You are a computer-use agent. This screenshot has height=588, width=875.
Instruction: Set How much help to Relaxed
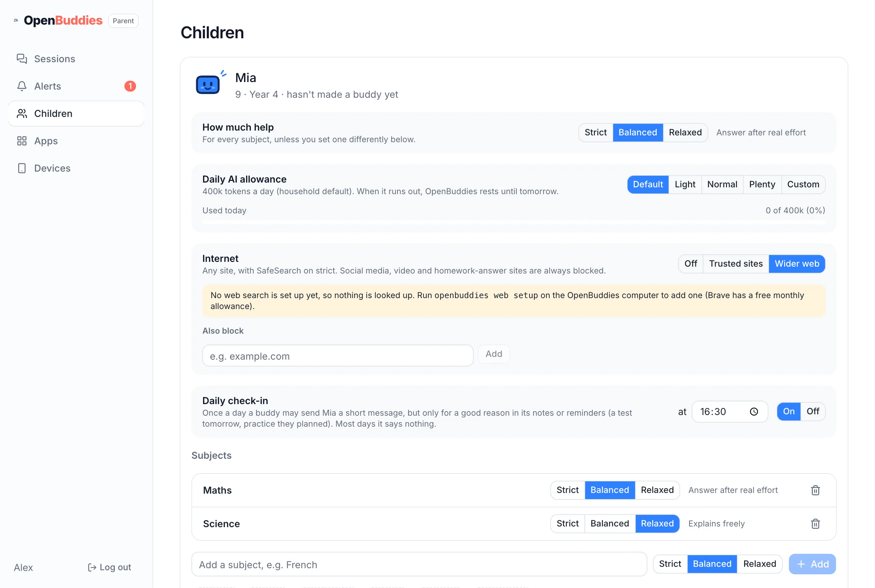[x=685, y=132]
